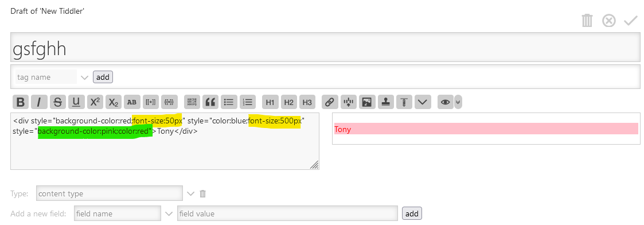Viewport: 644px width, 225px height.
Task: Apply a stamp snippet using the stamp icon
Action: [385, 102]
